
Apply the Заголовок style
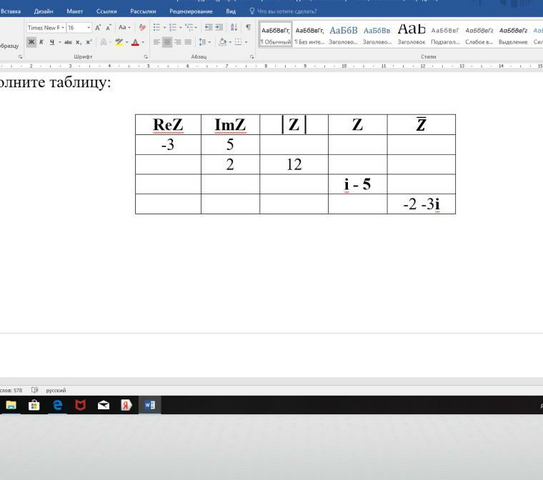point(411,34)
